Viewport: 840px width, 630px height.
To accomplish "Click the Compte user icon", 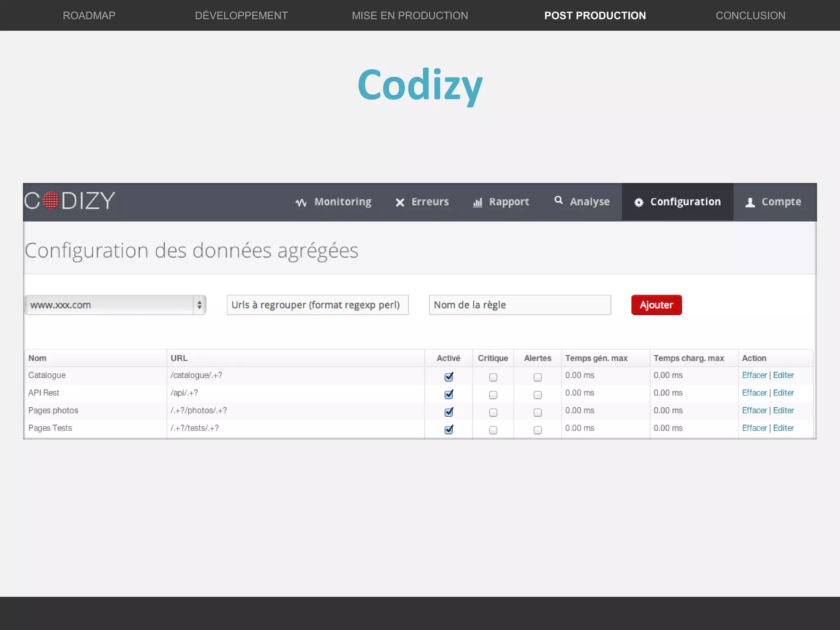I will click(750, 202).
